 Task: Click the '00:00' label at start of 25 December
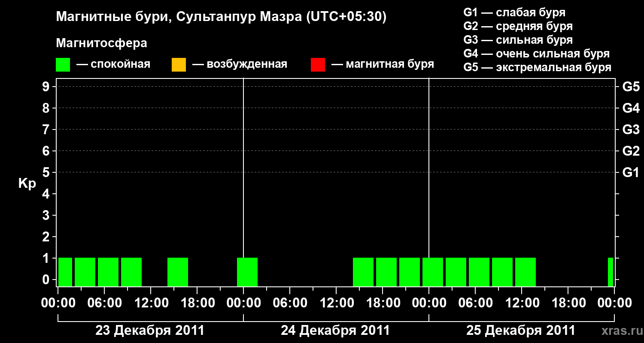(x=429, y=303)
